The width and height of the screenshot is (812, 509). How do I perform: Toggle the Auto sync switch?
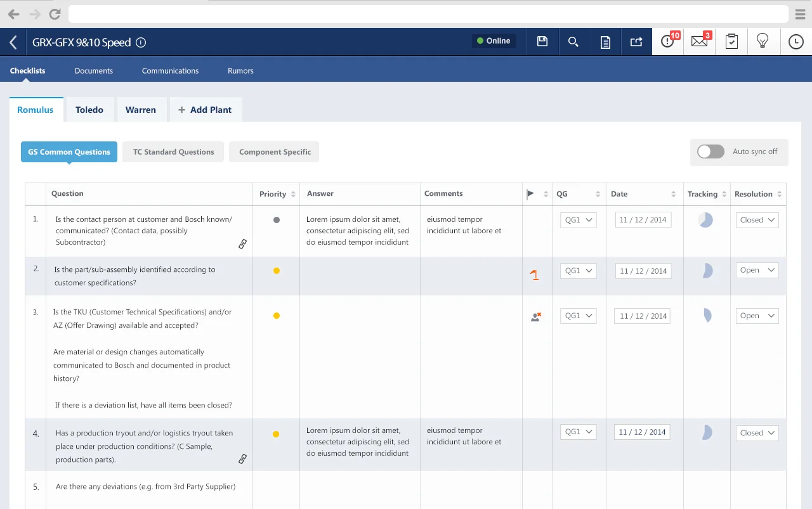tap(710, 151)
